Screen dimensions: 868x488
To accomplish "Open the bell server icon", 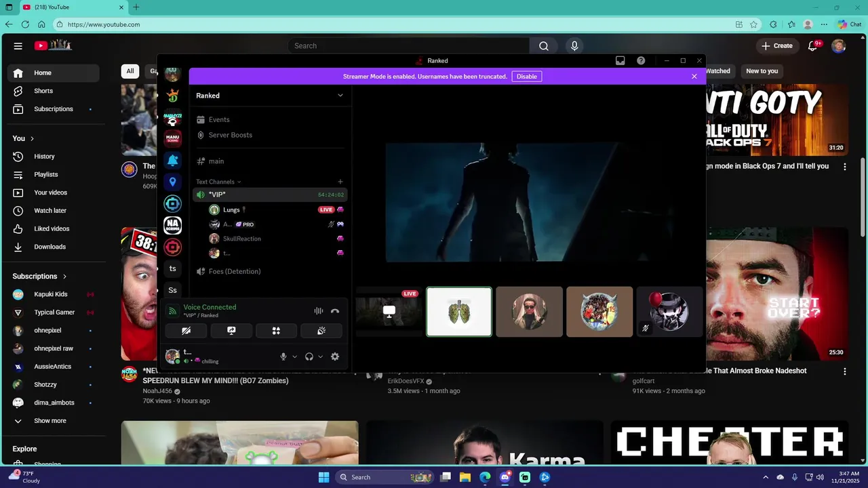I will [173, 161].
